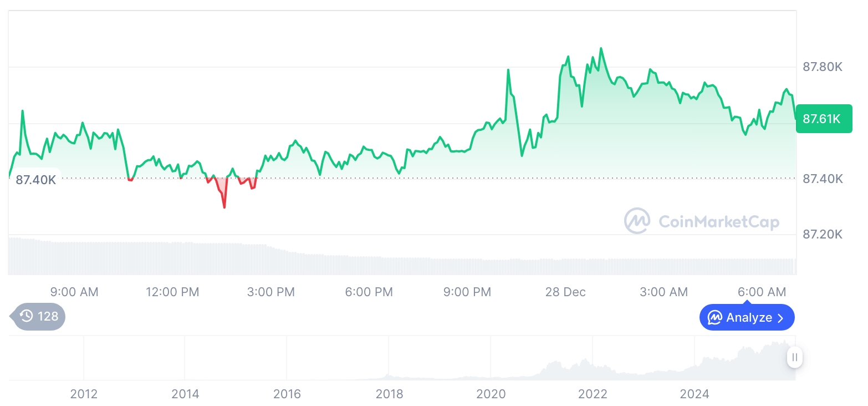Click the 87.20K price axis label
The image size is (868, 406).
pos(823,234)
